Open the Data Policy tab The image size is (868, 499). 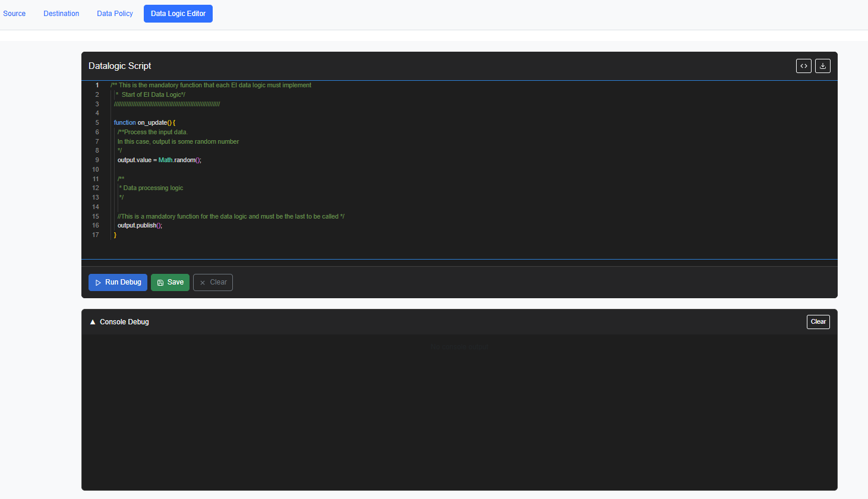[x=115, y=14]
